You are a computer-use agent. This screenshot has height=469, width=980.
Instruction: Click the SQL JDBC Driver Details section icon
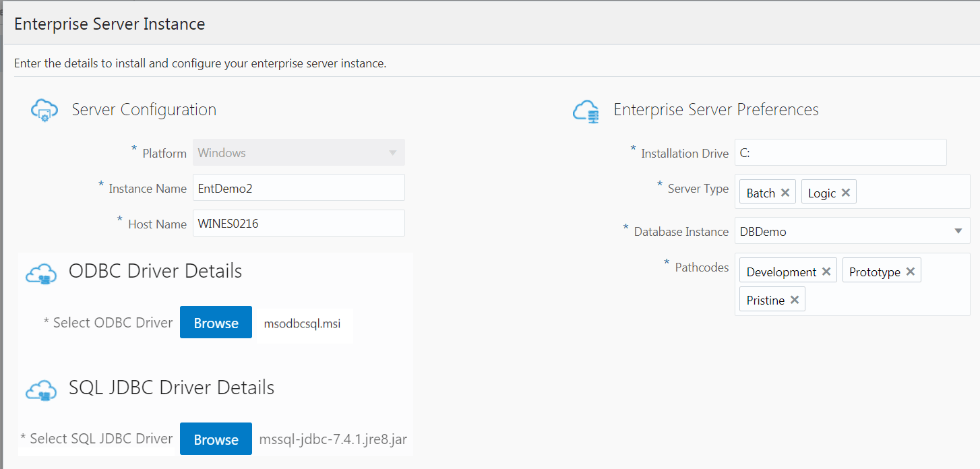[x=40, y=390]
